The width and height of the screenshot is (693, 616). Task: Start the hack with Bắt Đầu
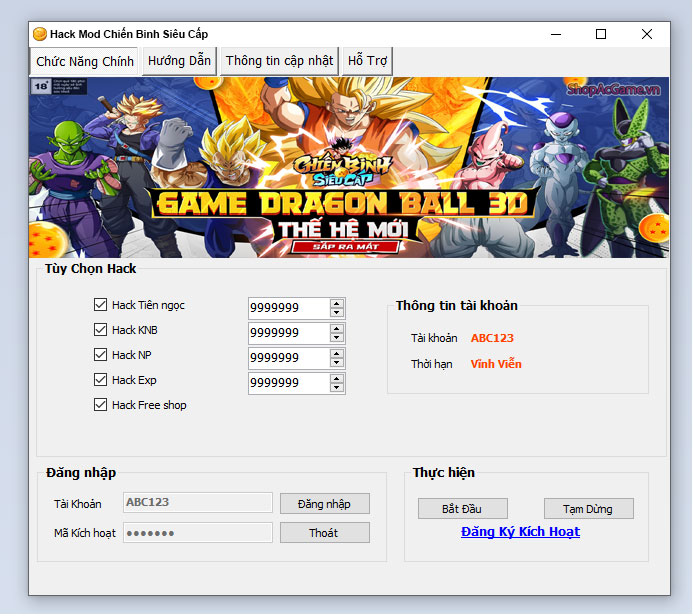point(463,509)
